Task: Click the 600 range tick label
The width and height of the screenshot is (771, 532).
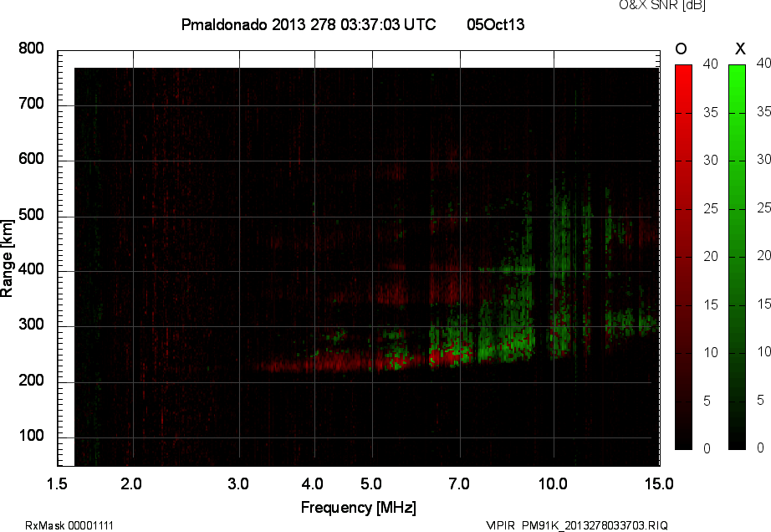Action: click(x=31, y=159)
